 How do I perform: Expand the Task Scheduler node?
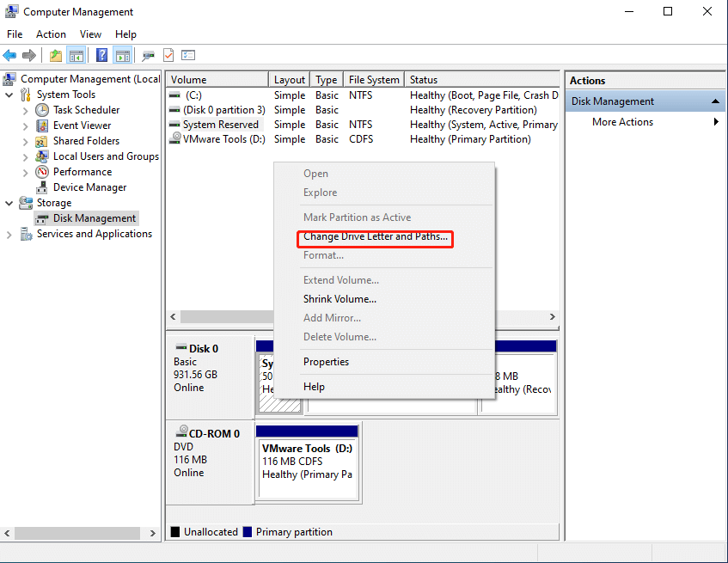click(x=26, y=111)
